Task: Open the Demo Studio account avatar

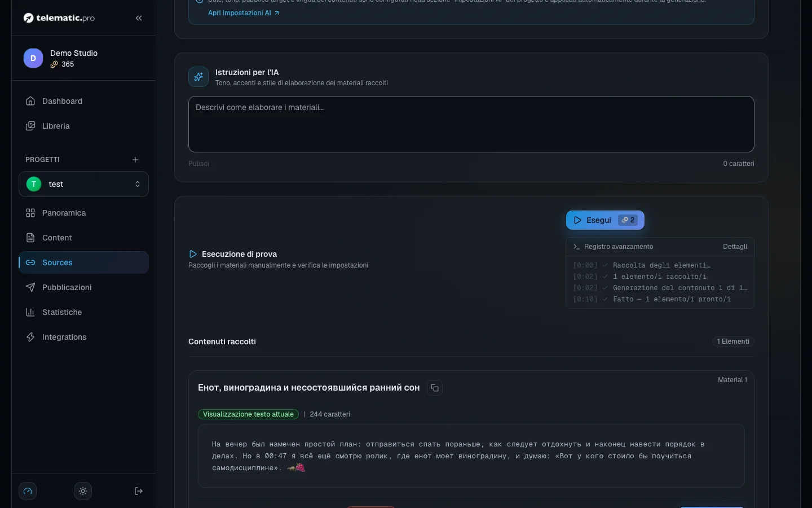Action: click(x=33, y=58)
